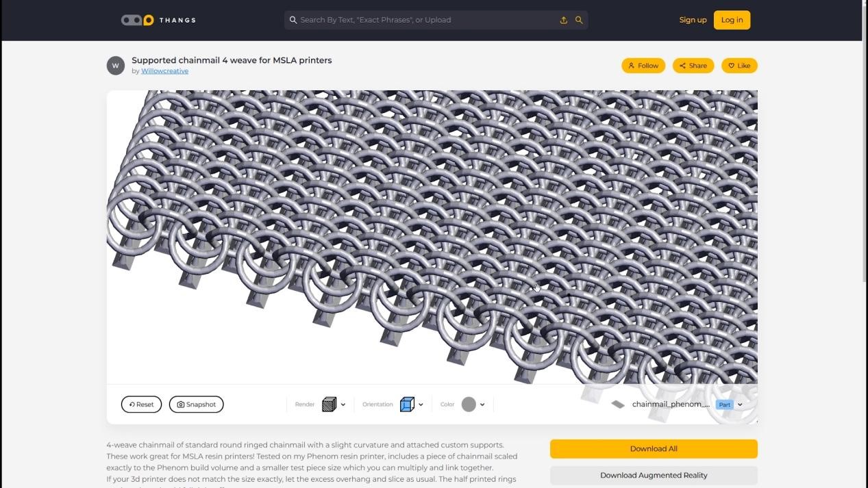Expand the Color dropdown arrow
The width and height of the screenshot is (868, 488).
482,404
